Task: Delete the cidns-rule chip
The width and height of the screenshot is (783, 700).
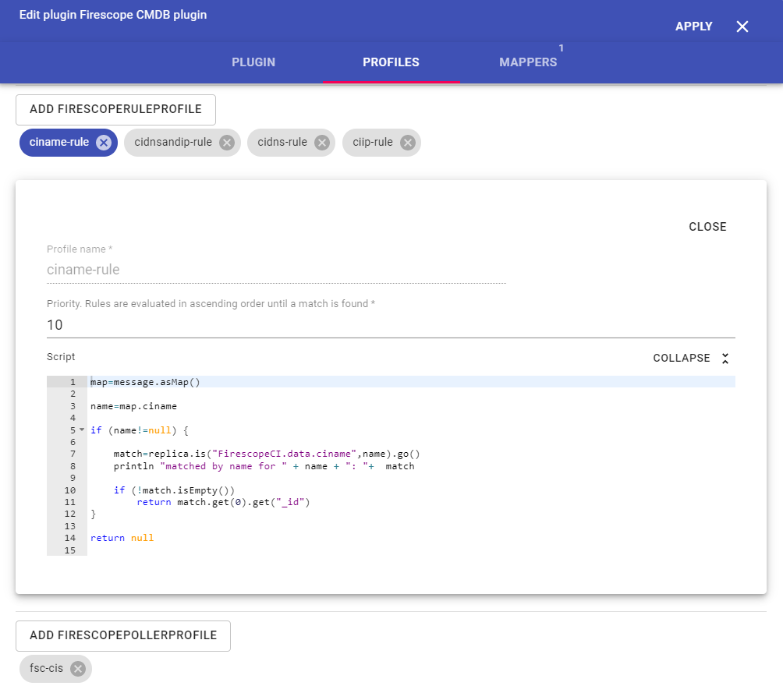Action: coord(321,143)
